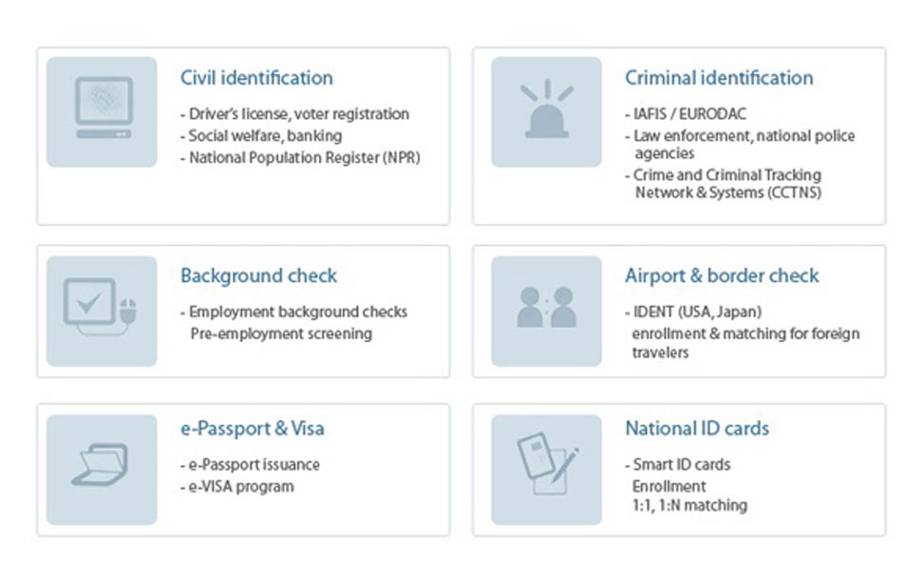Click the National Population Register (NPR) line
This screenshot has width=924, height=584.
pyautogui.click(x=300, y=158)
